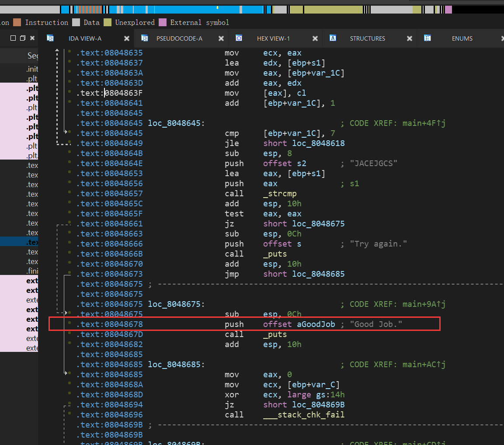Viewport: 504px width, 445px height.
Task: Click [ebp+var_C] operand
Action: 313,385
